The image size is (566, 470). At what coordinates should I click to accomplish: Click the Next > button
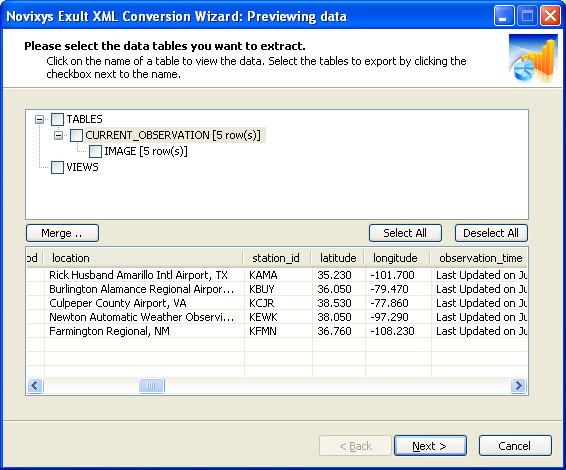pos(430,446)
